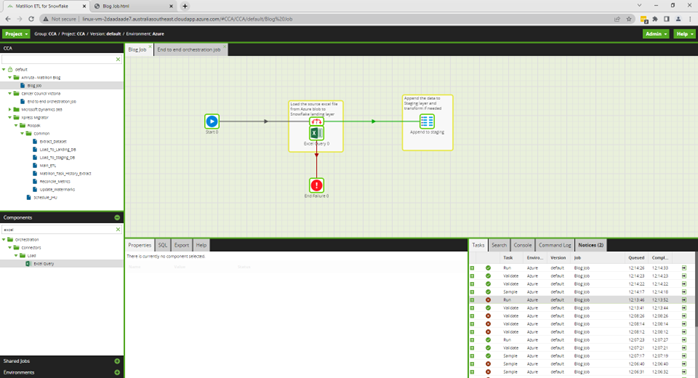Expand task row queued at 12:14:26

[472, 268]
